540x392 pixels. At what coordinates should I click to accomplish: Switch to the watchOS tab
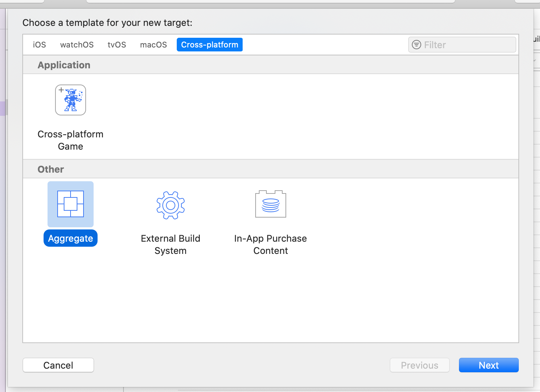point(77,45)
